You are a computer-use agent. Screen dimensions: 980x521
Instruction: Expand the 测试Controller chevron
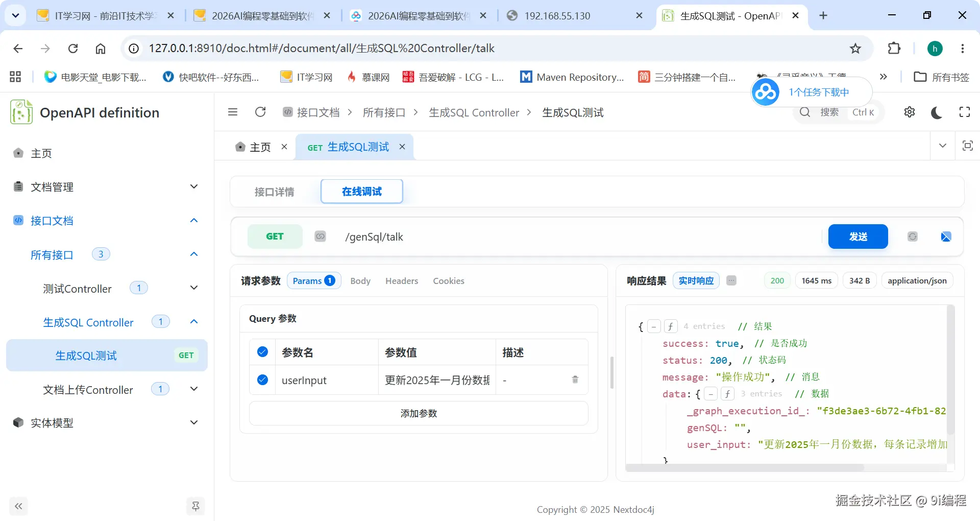click(194, 288)
